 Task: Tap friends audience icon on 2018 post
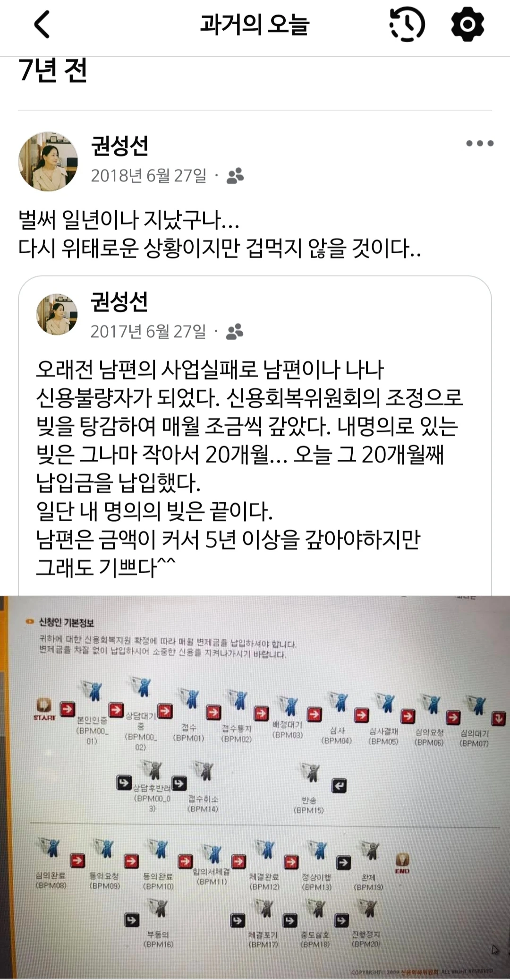tap(235, 176)
